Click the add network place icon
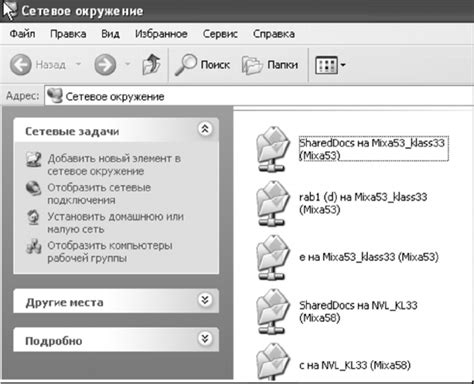 pos(34,159)
